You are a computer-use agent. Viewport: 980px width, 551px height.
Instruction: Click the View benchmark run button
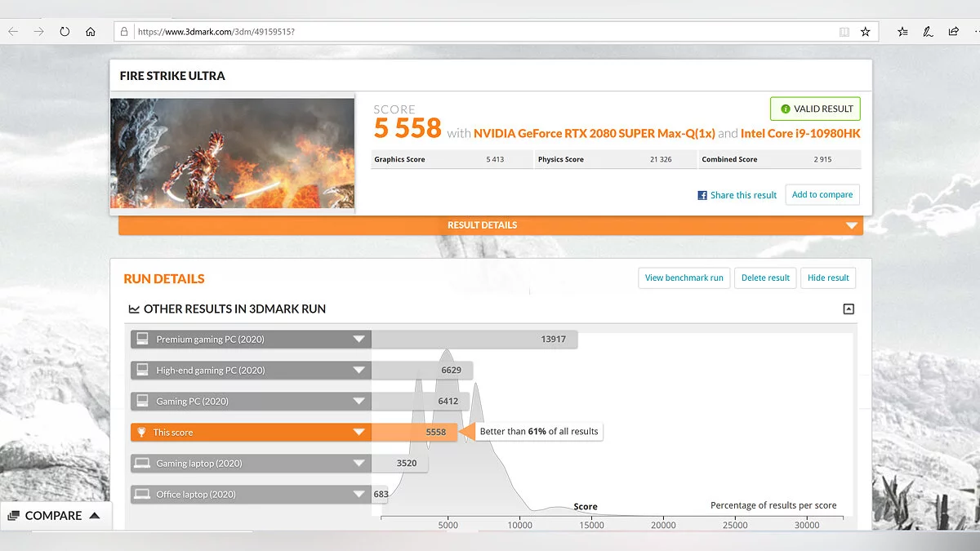tap(684, 278)
